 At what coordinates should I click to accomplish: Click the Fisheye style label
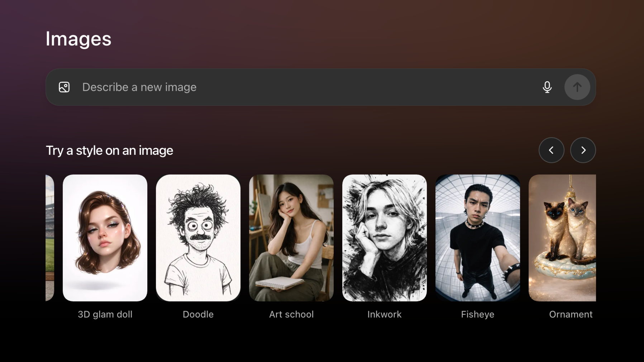coord(477,314)
